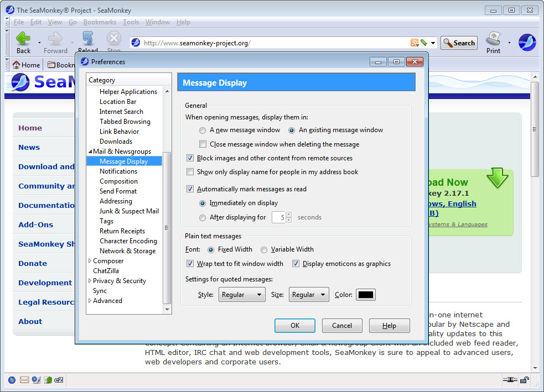
Task: Select 'Tabbed Browsing' in the category tree
Action: point(125,122)
